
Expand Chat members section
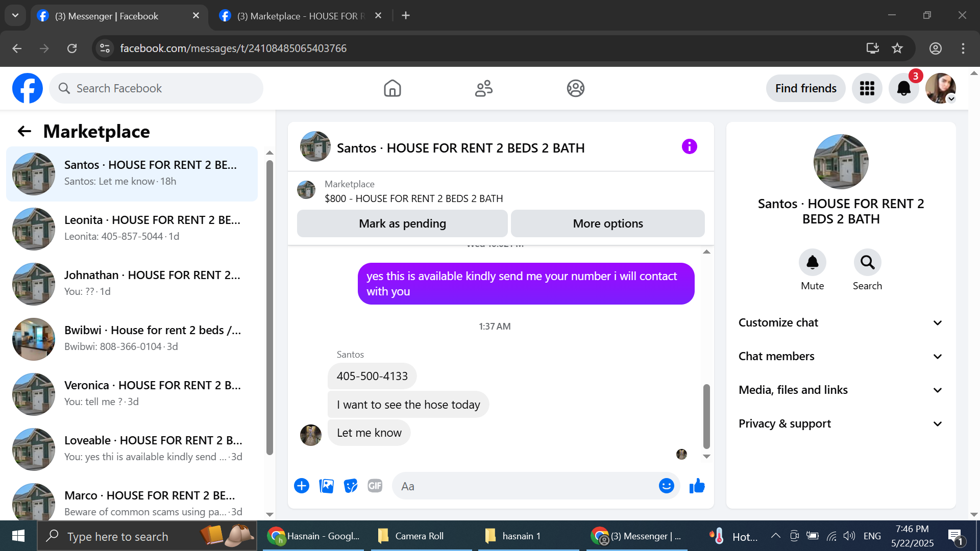(x=841, y=357)
